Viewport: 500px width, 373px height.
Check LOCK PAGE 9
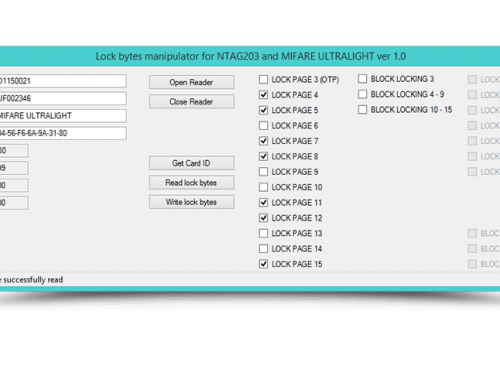click(263, 172)
